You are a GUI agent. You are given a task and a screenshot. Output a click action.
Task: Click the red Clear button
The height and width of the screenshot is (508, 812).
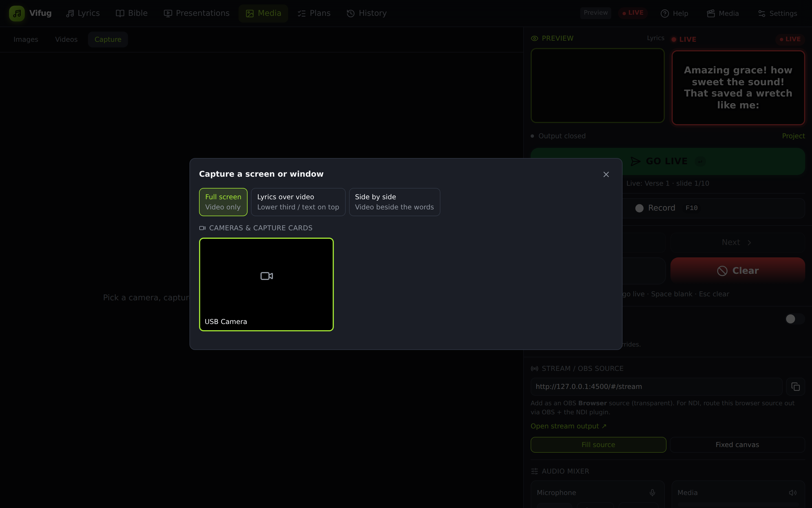coord(738,270)
